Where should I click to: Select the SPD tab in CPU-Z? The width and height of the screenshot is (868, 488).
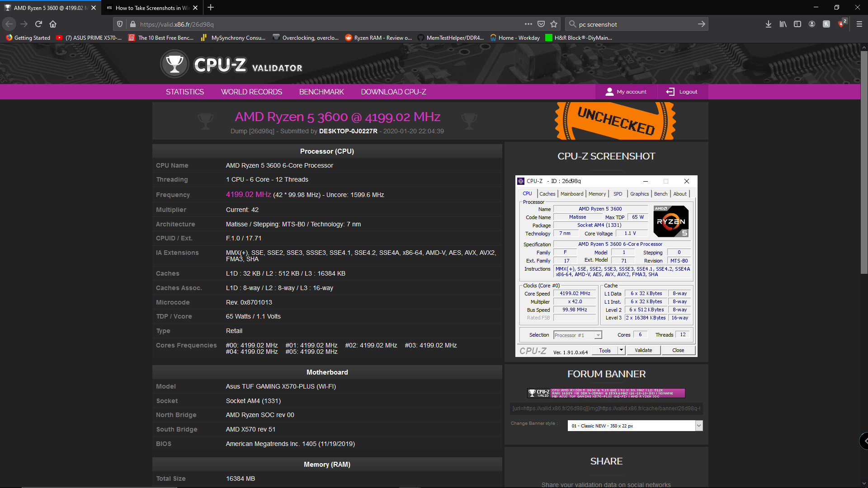(618, 194)
